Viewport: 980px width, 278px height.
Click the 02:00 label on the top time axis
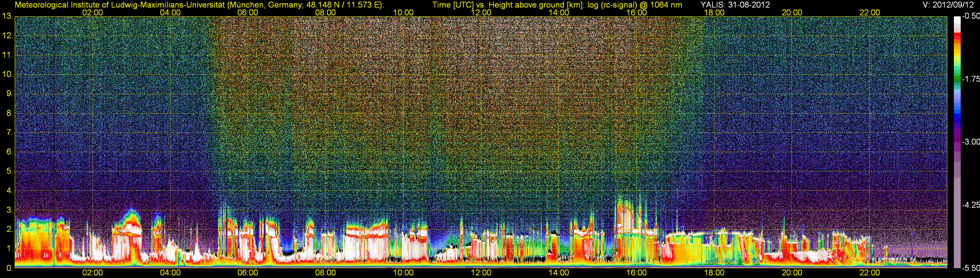click(92, 12)
